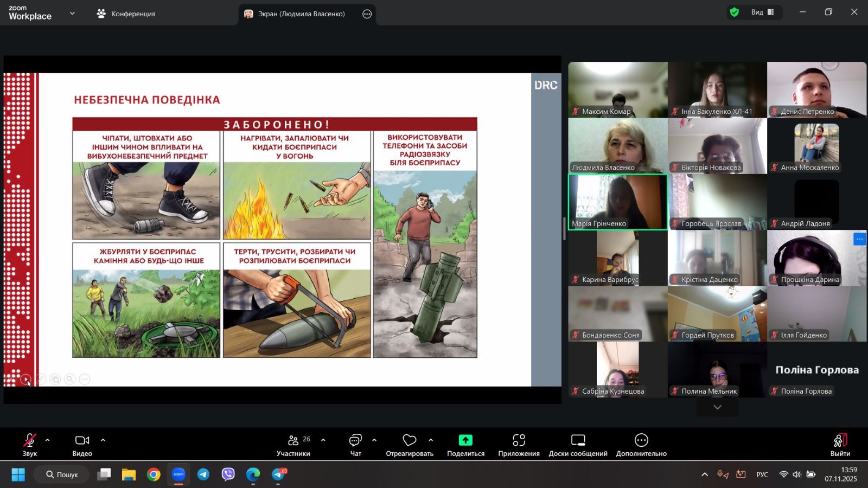Expand the audio options arrow
Image resolution: width=868 pixels, height=488 pixels.
tap(48, 440)
